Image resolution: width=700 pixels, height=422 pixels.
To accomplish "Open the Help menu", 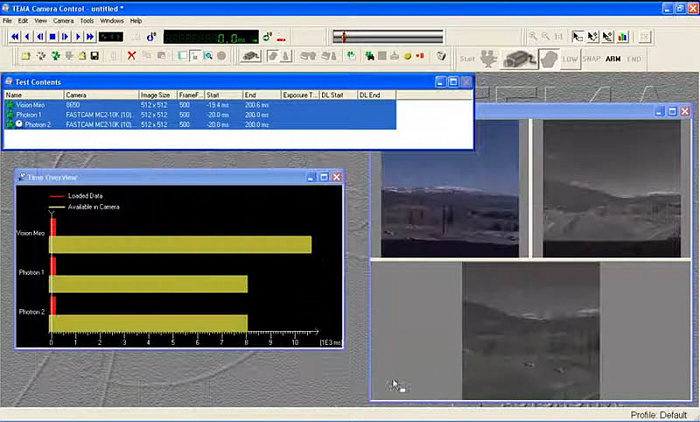I will [136, 21].
